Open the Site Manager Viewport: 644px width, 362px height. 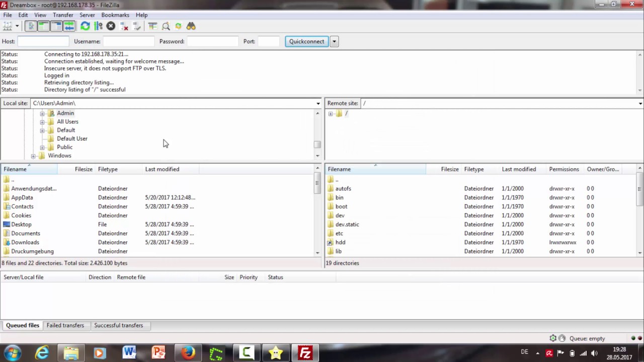click(x=7, y=26)
